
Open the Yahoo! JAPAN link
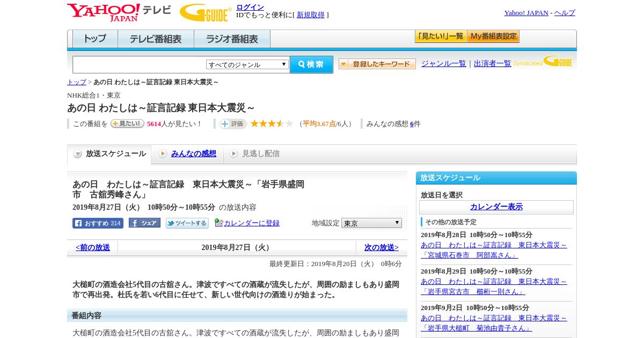526,13
